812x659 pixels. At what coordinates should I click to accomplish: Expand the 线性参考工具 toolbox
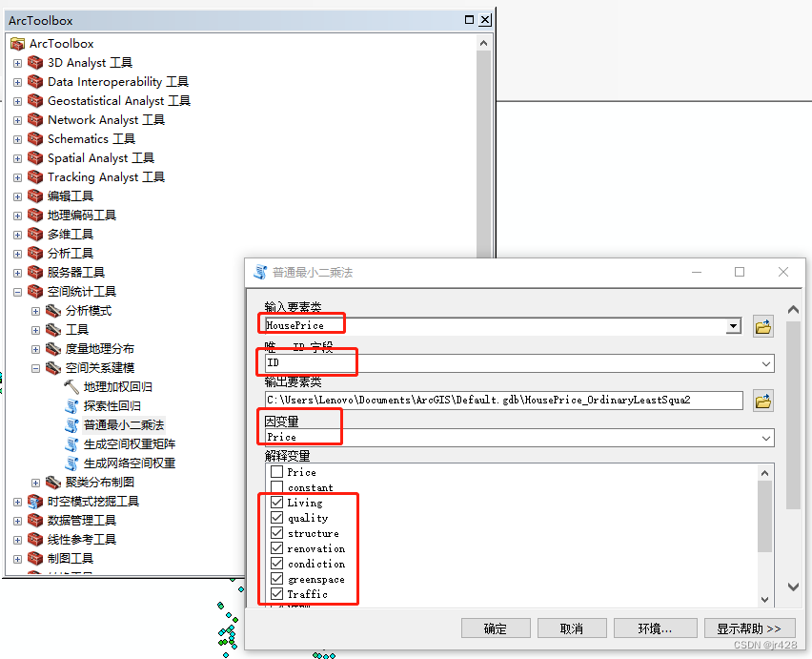[x=17, y=541]
